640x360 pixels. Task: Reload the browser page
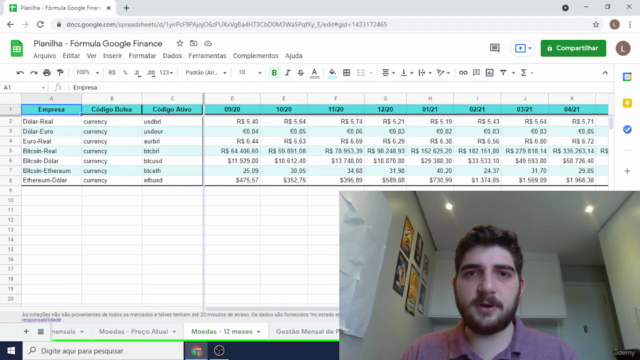pos(40,24)
